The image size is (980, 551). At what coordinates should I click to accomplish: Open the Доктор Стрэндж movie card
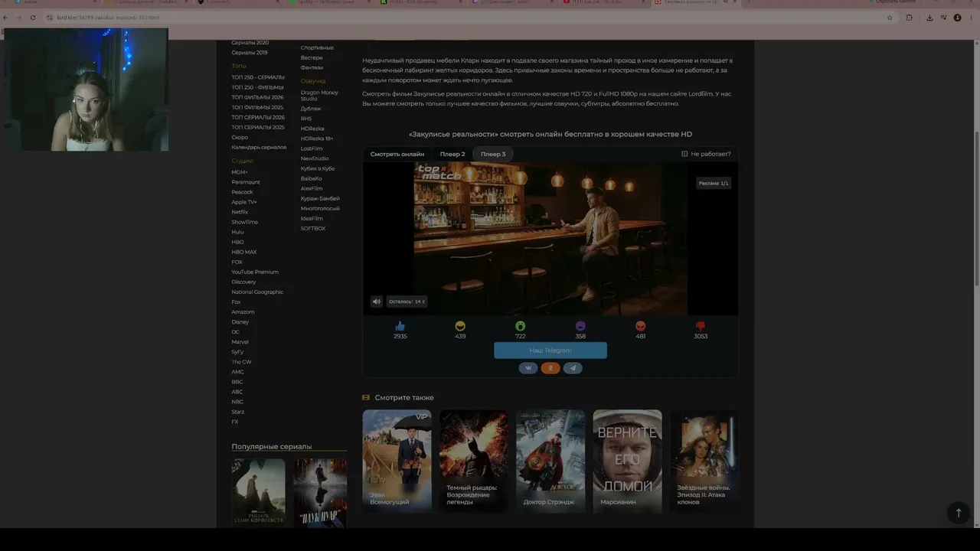tap(550, 461)
